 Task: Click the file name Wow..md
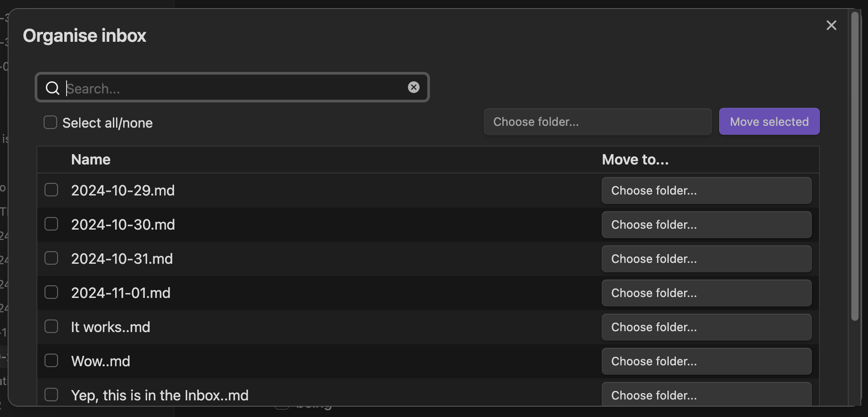[x=101, y=361]
